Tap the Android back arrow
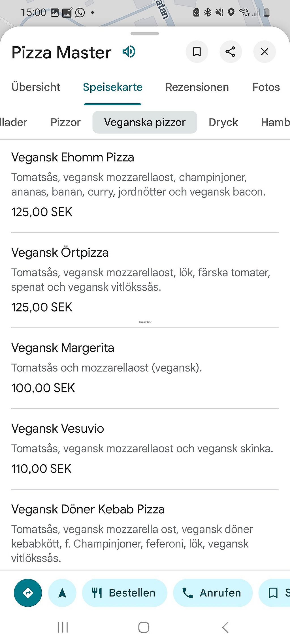 click(x=225, y=627)
